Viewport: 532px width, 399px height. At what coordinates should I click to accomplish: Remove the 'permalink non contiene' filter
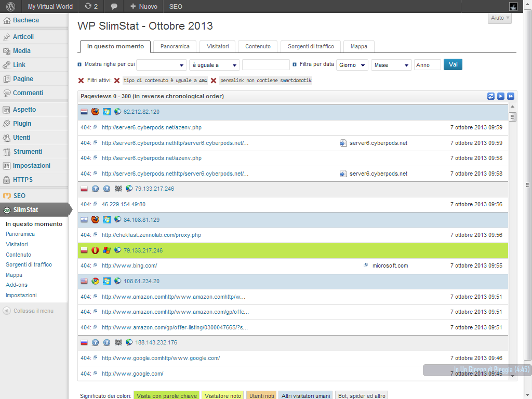214,81
